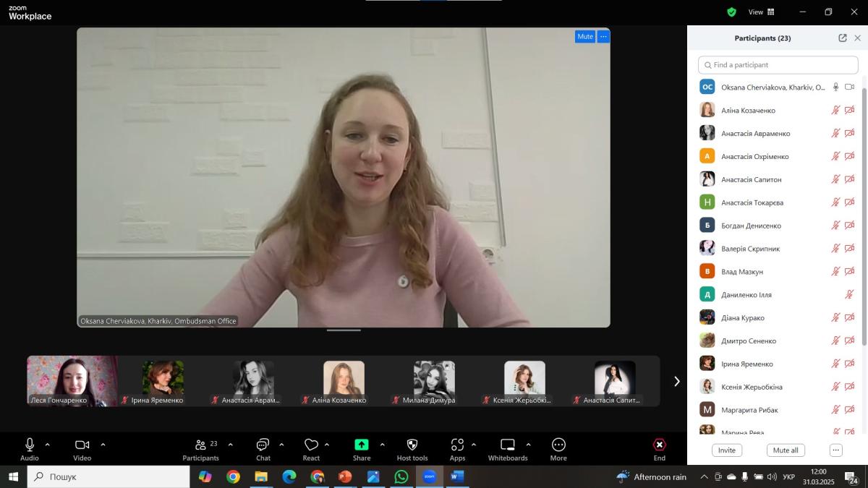Expand React options arrow

pos(327,445)
